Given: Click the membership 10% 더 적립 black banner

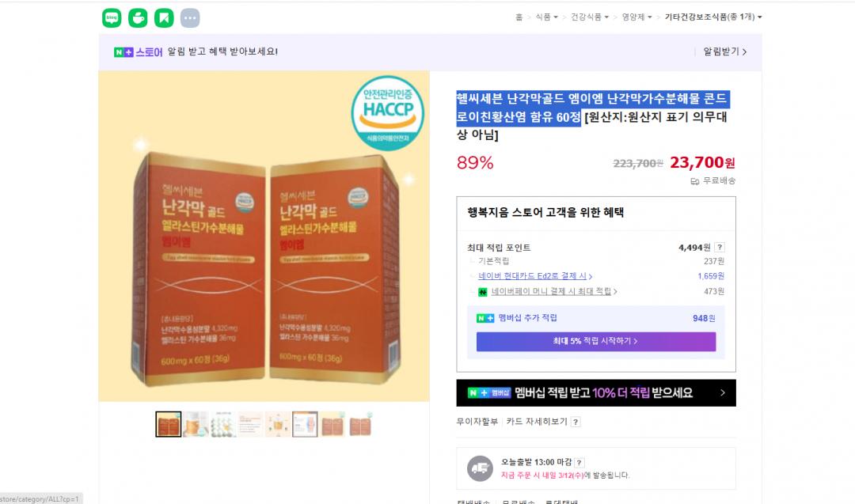Looking at the screenshot, I should 596,393.
